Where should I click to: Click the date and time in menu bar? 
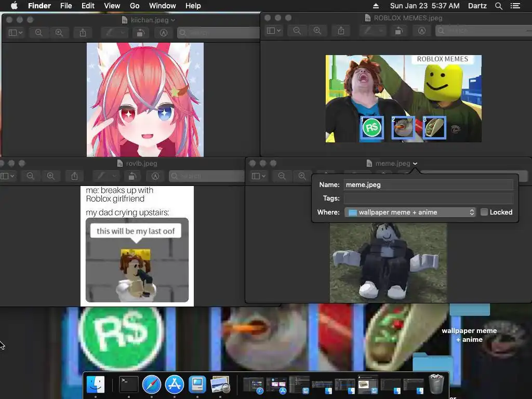425,6
